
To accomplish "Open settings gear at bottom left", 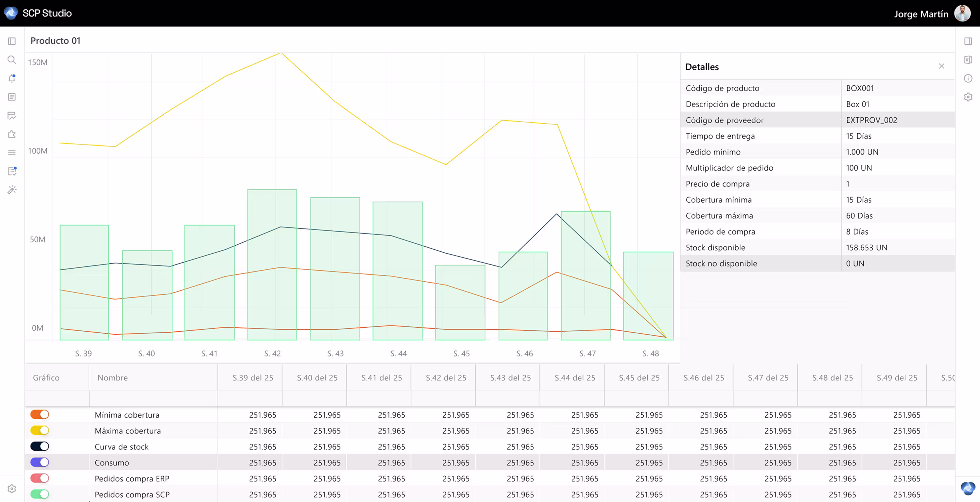I will 12,488.
